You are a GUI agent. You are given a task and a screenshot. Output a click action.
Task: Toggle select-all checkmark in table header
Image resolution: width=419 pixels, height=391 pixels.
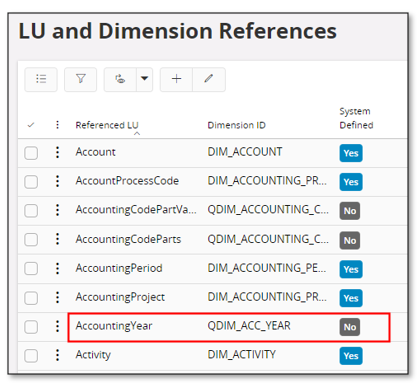[31, 125]
